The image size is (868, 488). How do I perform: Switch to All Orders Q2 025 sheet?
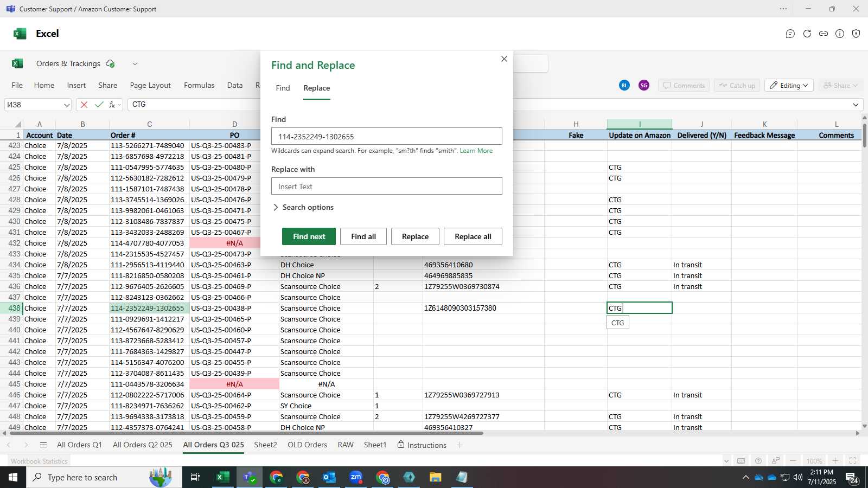(143, 445)
